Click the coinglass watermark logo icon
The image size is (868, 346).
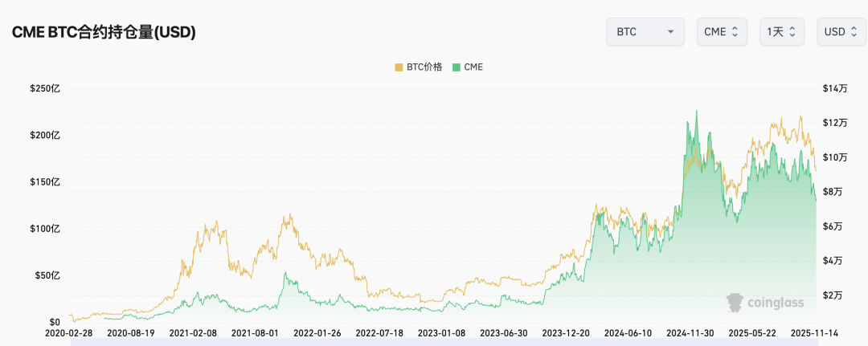tap(734, 302)
